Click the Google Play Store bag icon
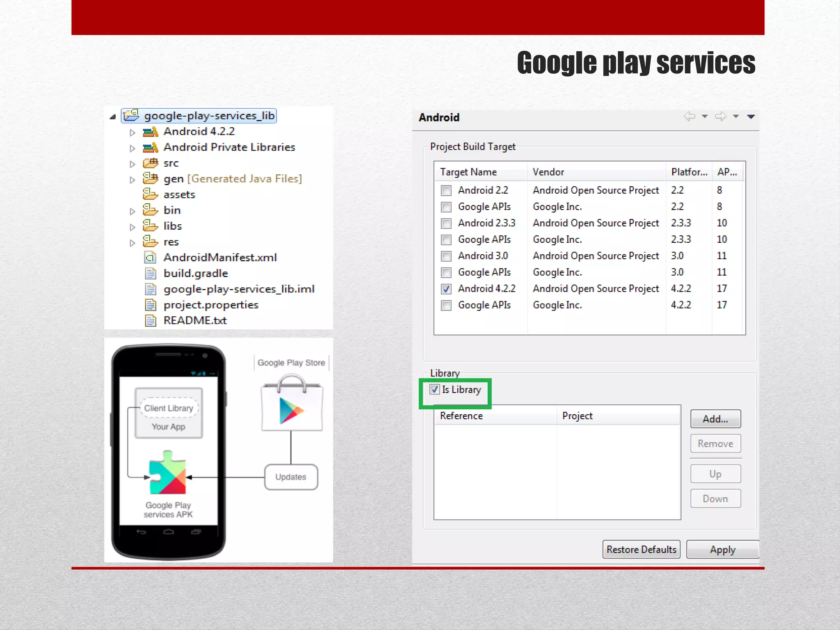840x630 pixels. 292,402
